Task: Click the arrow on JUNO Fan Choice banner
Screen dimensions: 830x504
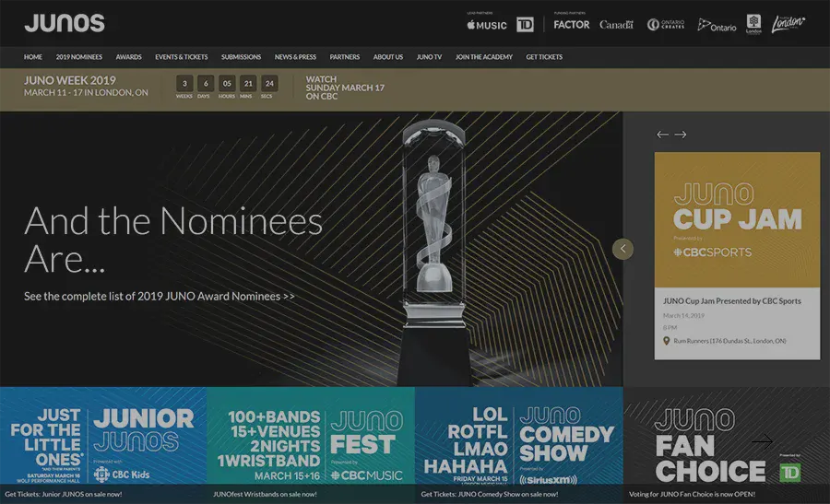Action: point(762,442)
